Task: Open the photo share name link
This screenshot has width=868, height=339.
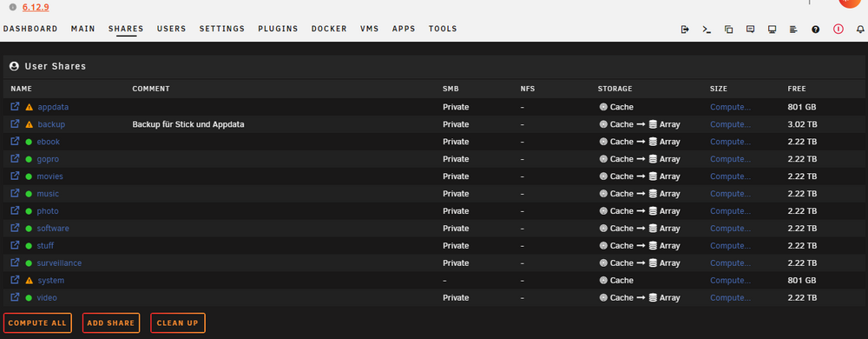Action: (48, 211)
